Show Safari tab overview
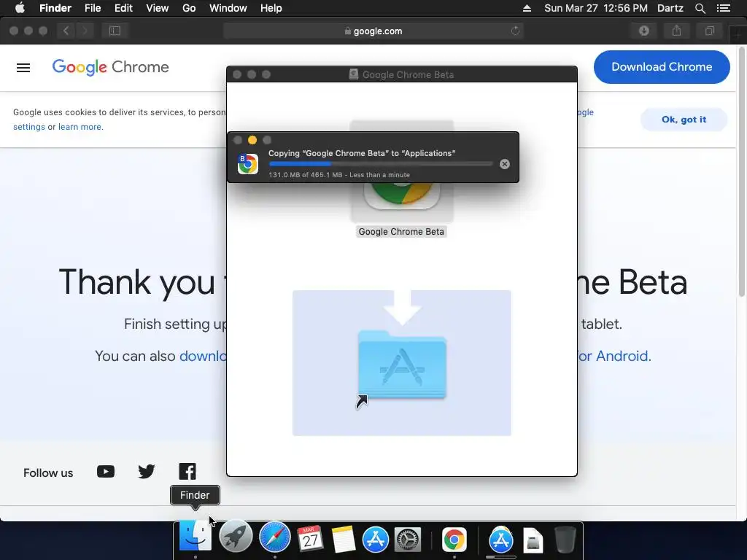This screenshot has width=747, height=560. click(x=709, y=31)
